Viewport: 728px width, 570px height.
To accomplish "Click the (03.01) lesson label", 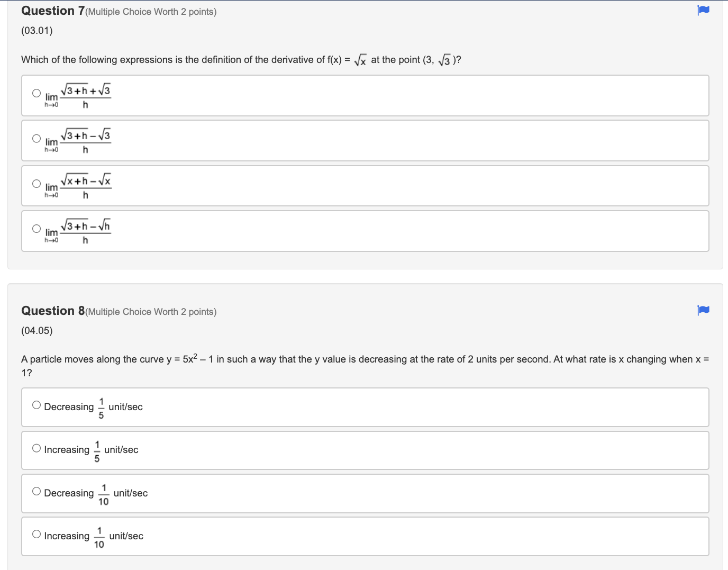I will click(x=36, y=30).
